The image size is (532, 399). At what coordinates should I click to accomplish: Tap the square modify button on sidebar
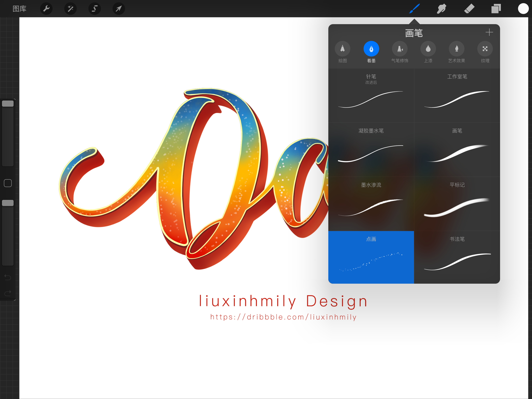click(8, 183)
